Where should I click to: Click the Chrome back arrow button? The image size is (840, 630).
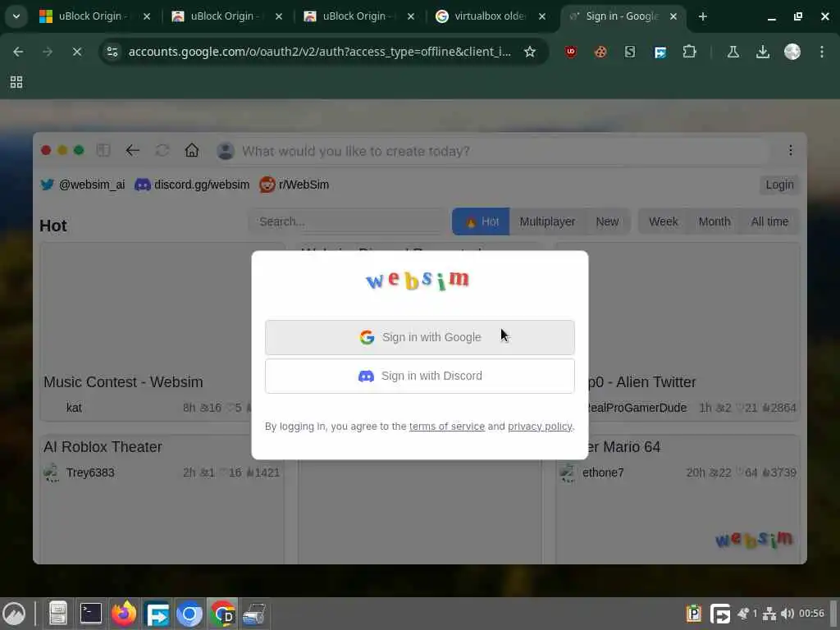point(18,52)
